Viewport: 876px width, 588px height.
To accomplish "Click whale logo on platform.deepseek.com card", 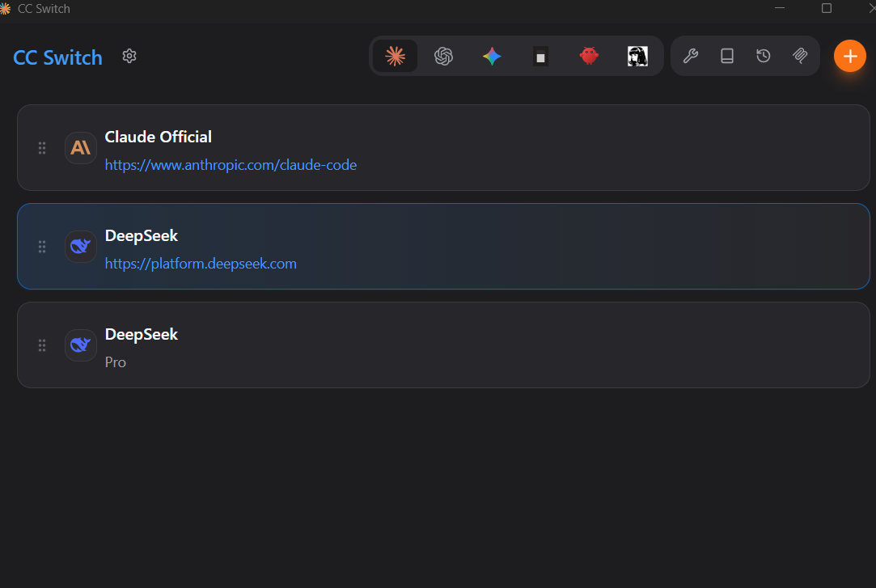I will [x=80, y=247].
